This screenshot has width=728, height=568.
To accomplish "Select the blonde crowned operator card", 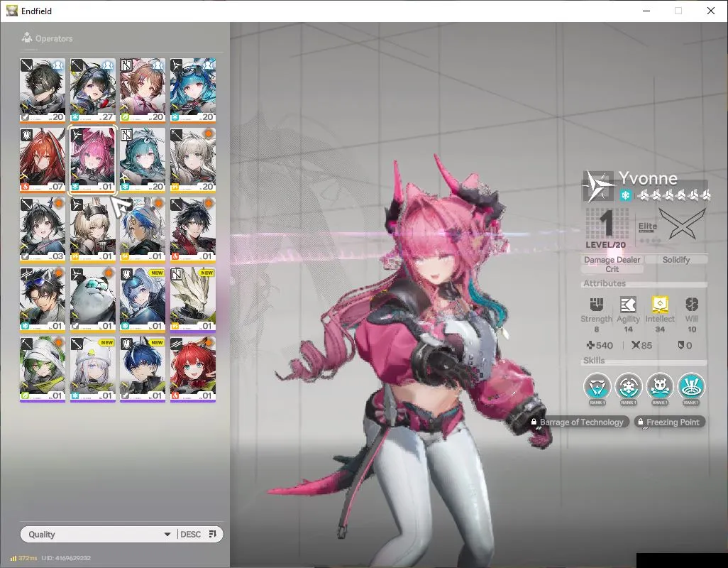I will coord(92,229).
